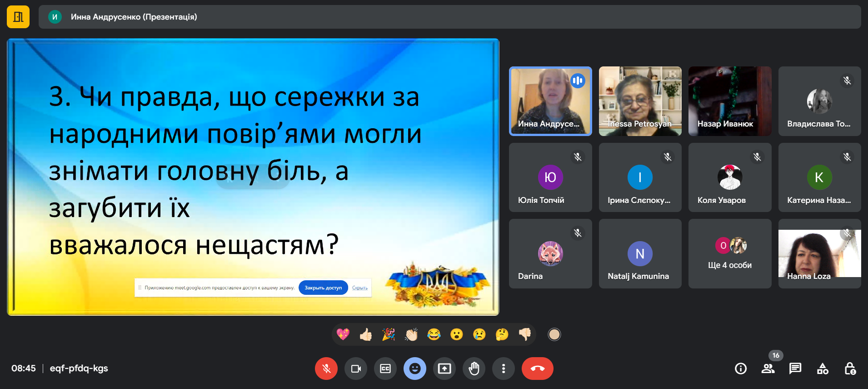The image size is (868, 389).
Task: Select Inessa Petrosyan's video tile
Action: pos(640,101)
